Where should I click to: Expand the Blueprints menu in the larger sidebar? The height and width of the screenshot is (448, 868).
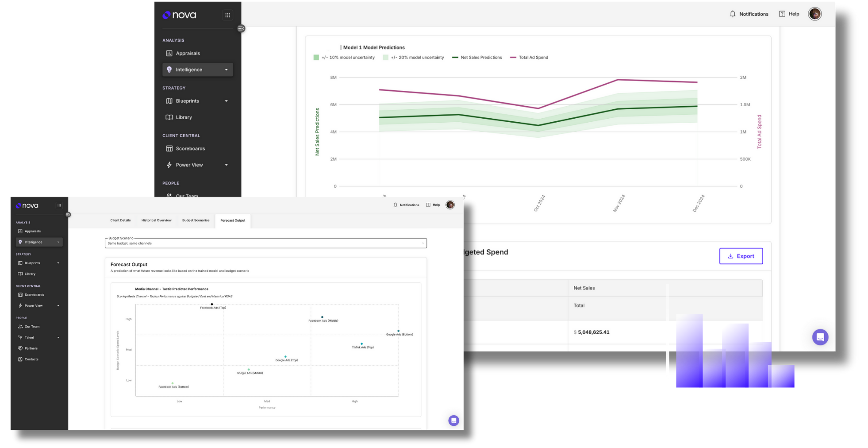[226, 101]
